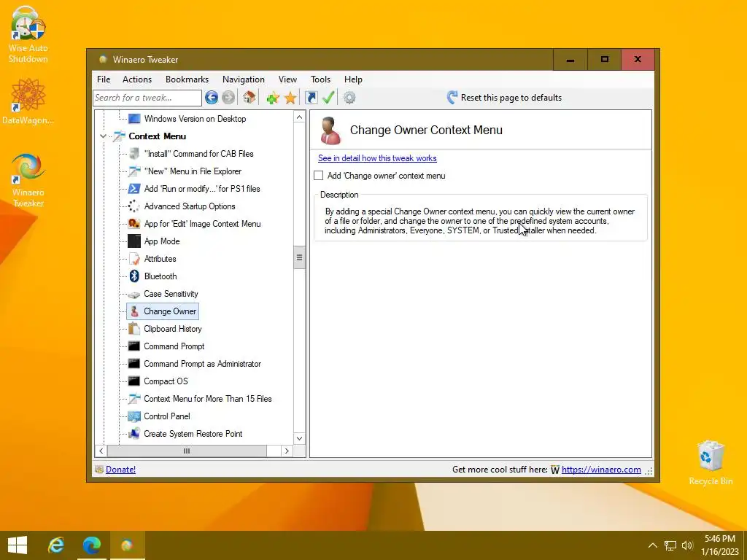
Task: Open Wise Auto Shutdown desktop shortcut
Action: (x=28, y=35)
